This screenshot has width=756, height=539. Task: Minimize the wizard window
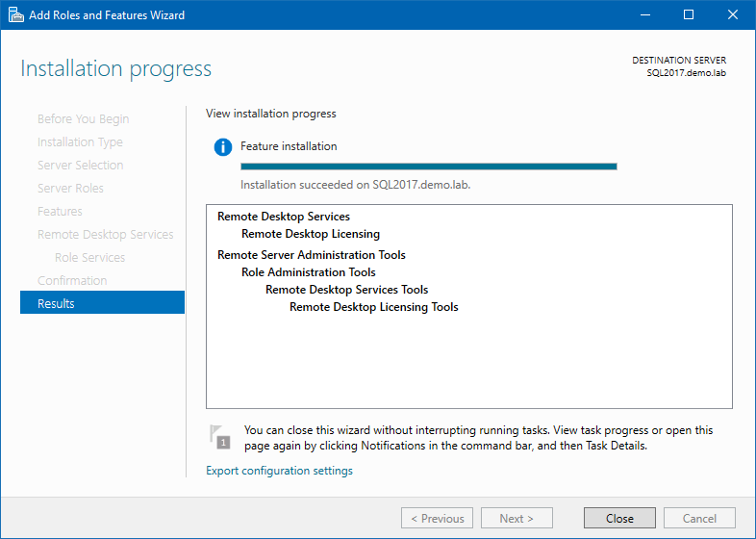643,15
